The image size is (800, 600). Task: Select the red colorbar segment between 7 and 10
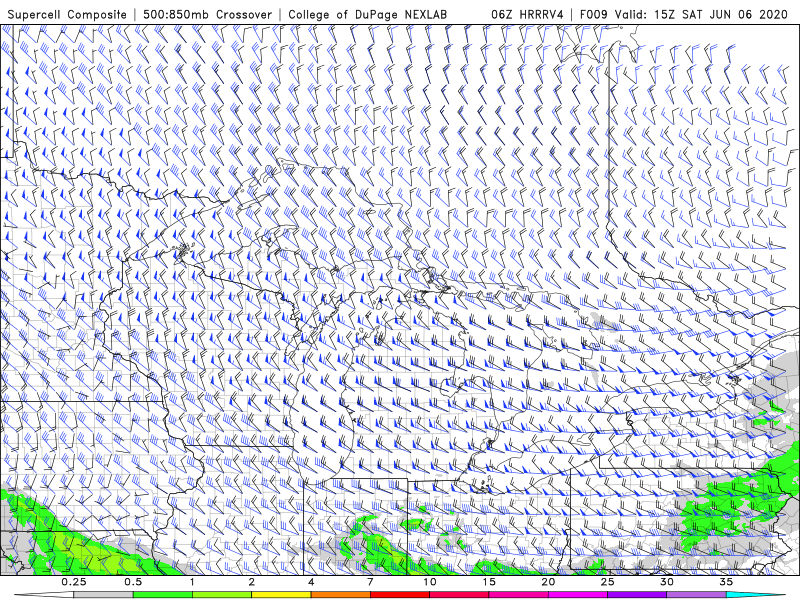point(400,595)
